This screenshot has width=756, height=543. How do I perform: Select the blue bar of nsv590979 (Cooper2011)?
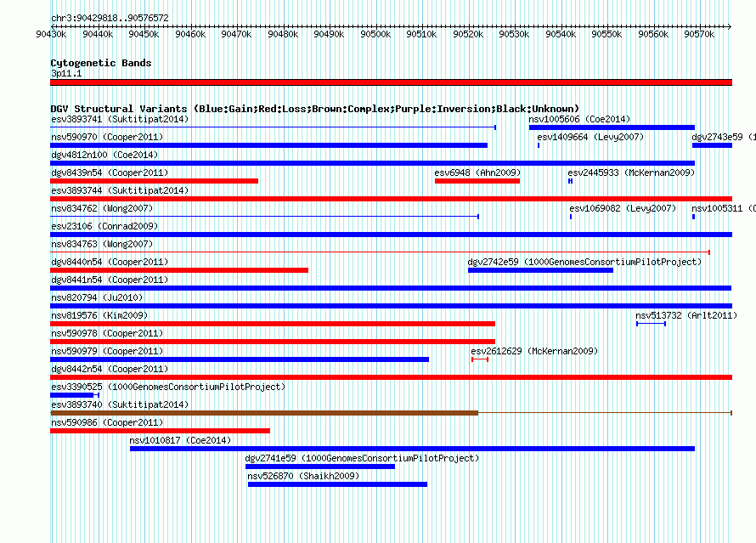(240, 359)
